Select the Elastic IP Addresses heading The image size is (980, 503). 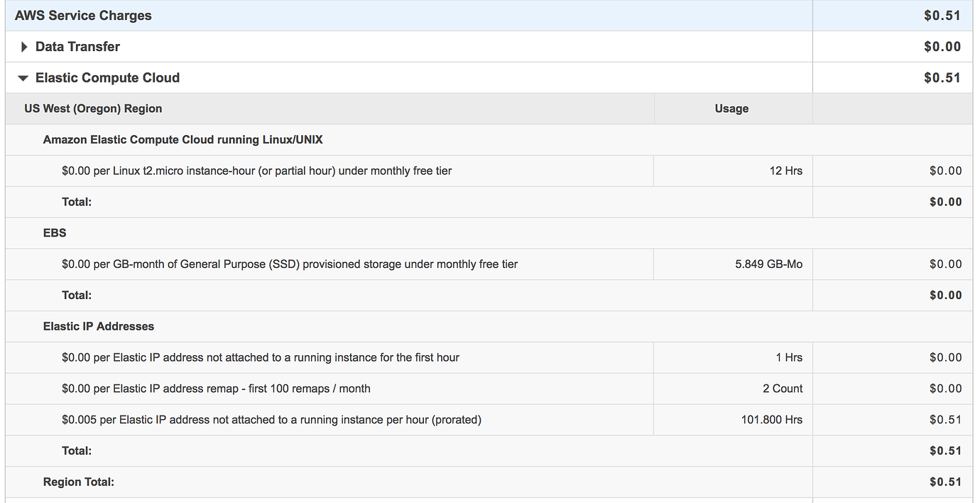99,326
